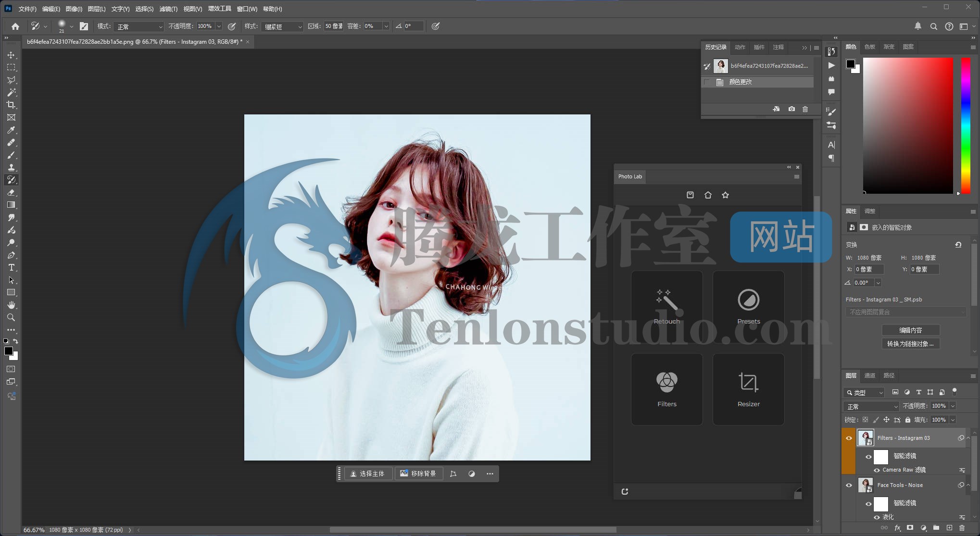Screen dimensions: 980x536
Task: Click delete layer trash icon
Action: click(x=962, y=528)
